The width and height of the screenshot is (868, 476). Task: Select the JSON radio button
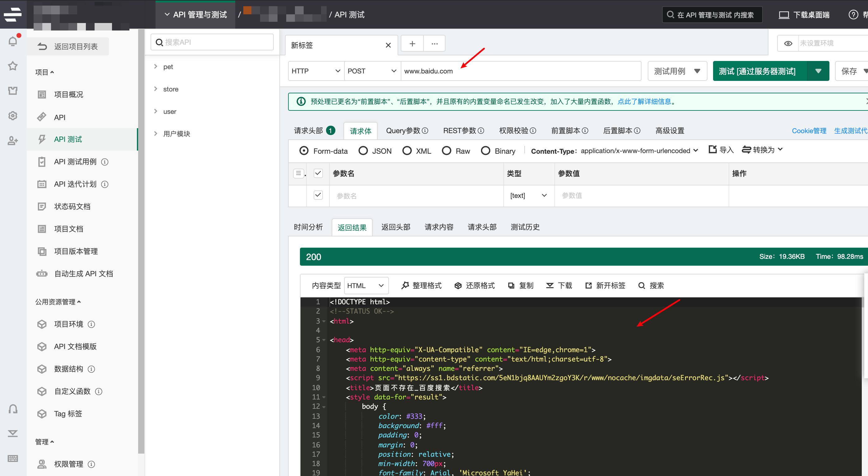point(363,151)
